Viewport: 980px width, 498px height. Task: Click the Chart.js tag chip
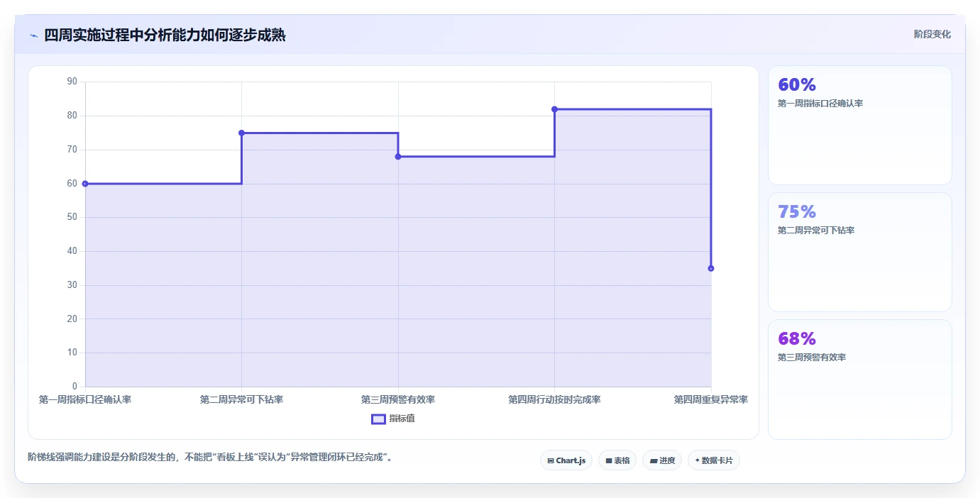coord(566,460)
